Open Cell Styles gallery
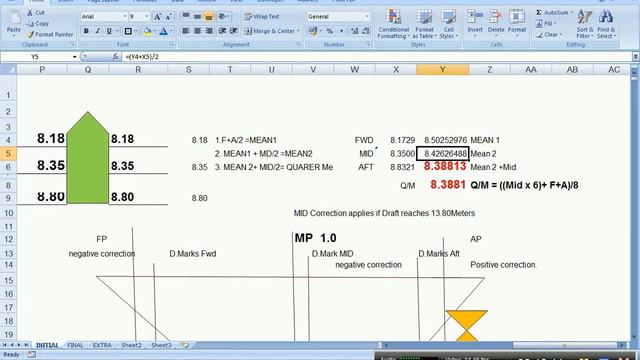 click(x=449, y=24)
